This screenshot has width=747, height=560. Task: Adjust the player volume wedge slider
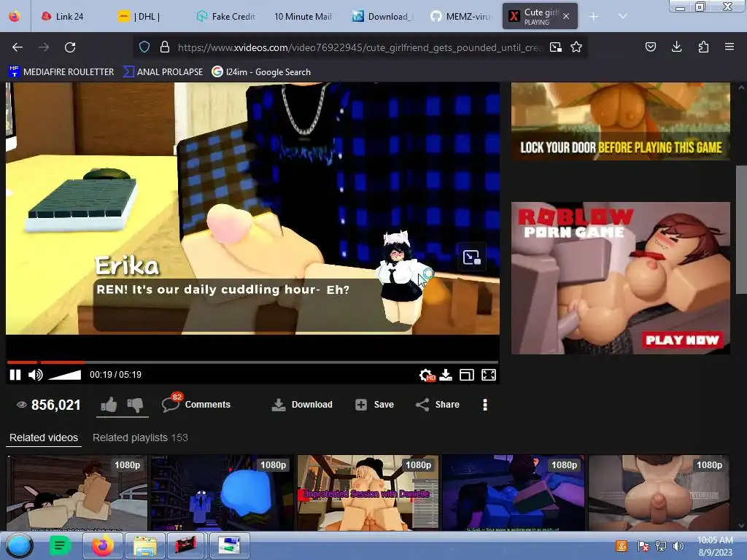point(65,375)
